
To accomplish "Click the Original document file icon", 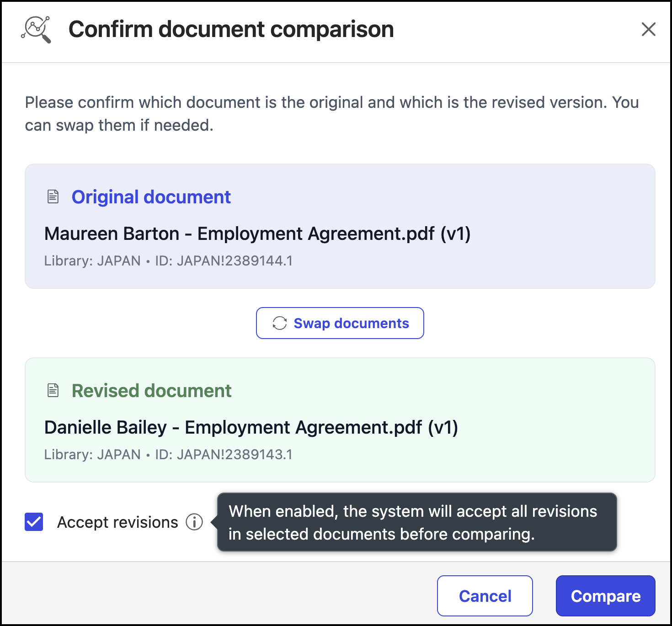I will pos(53,197).
